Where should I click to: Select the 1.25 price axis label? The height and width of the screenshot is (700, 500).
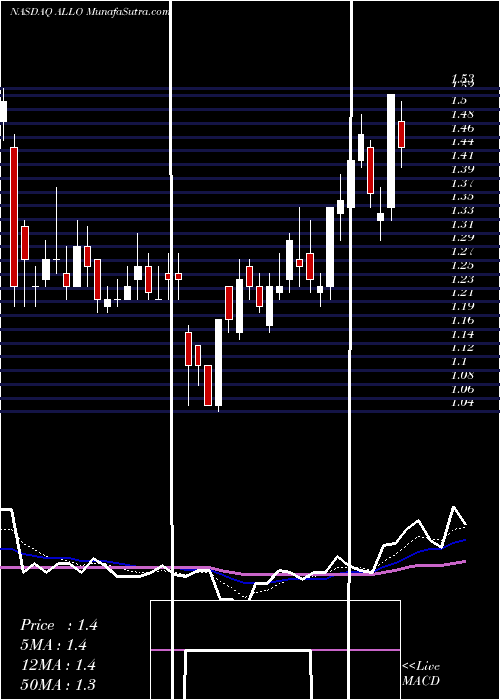pos(463,265)
